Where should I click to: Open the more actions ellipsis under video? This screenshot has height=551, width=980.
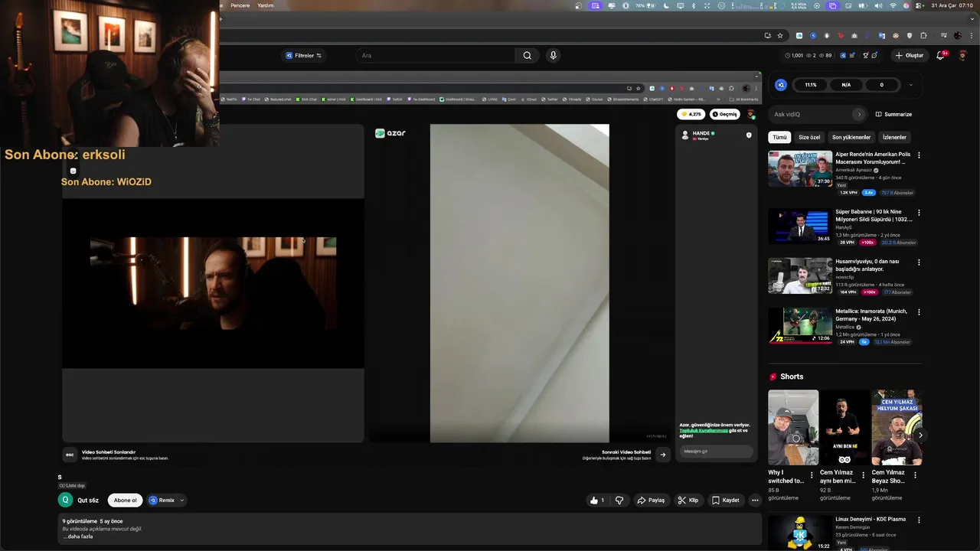pyautogui.click(x=755, y=500)
